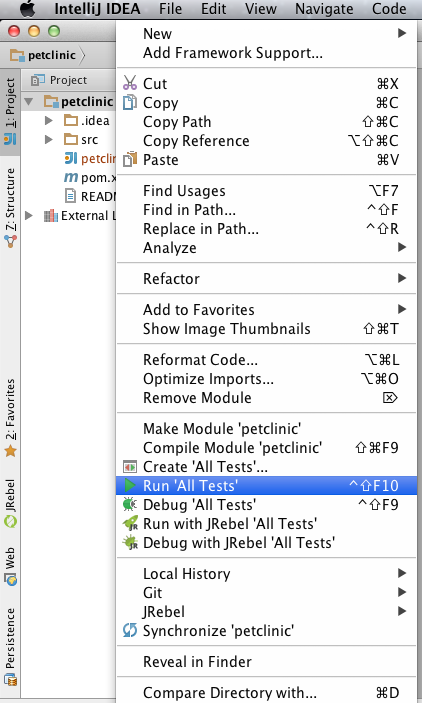Click the Copy documents icon
This screenshot has width=422, height=703.
130,103
